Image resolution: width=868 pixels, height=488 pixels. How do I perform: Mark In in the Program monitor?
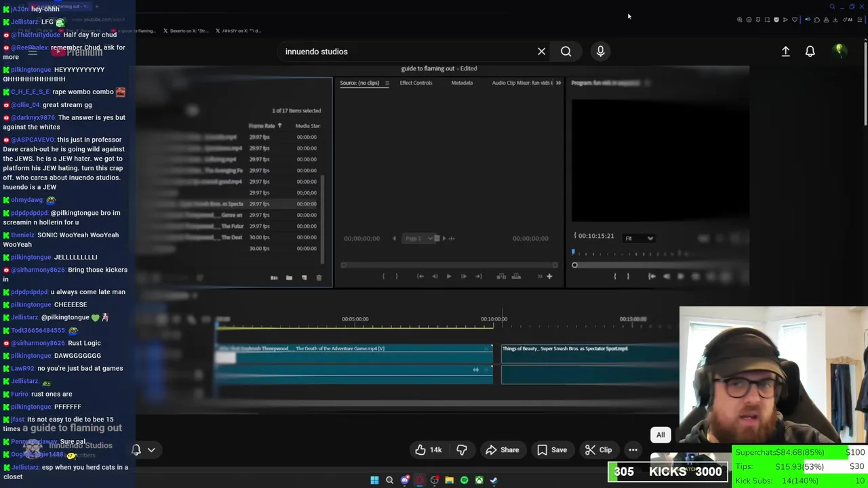point(615,276)
